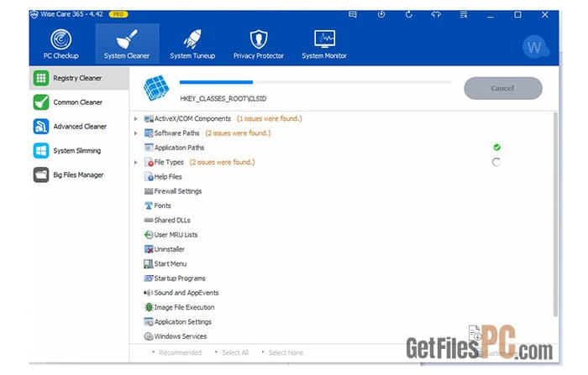Click the Select None link

[x=286, y=353]
